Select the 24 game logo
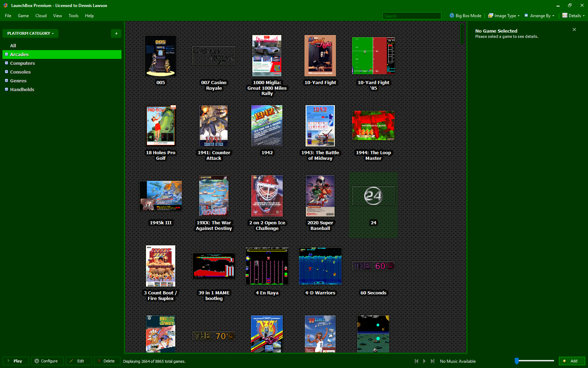The height and width of the screenshot is (368, 588). tap(373, 196)
